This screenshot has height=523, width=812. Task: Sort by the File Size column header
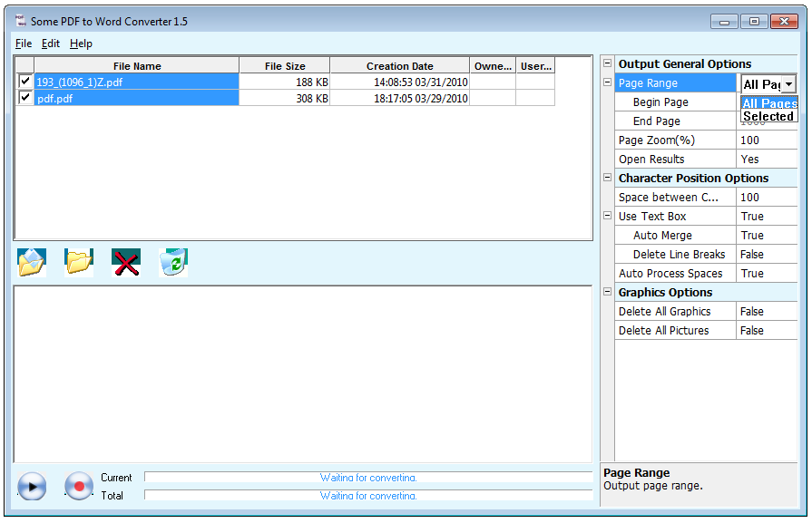coord(285,65)
